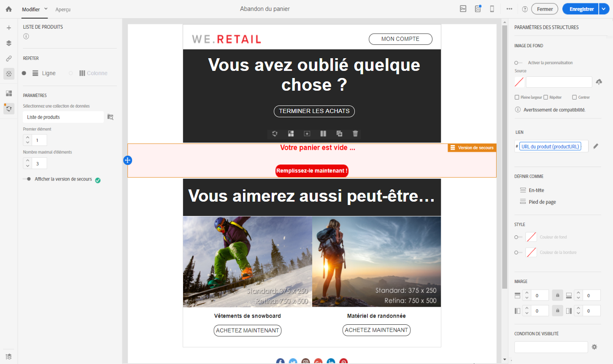The width and height of the screenshot is (613, 364).
Task: Upload background image with cloud icon
Action: [x=599, y=82]
